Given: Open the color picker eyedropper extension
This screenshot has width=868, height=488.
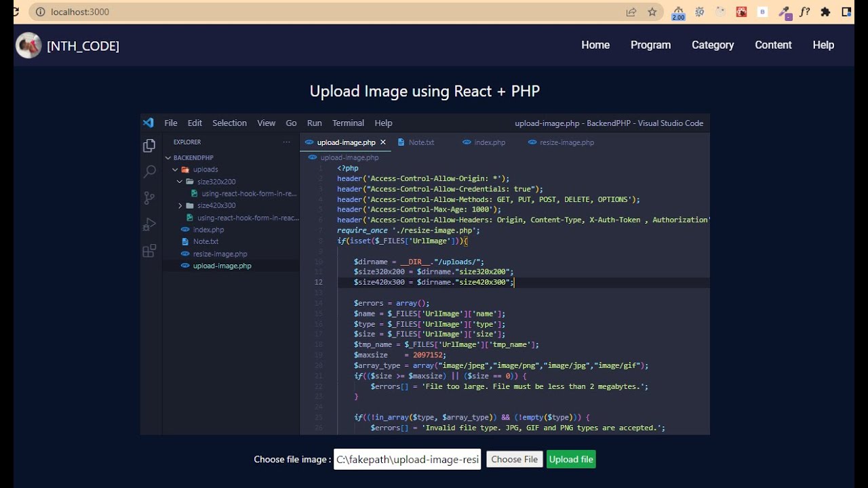Looking at the screenshot, I should coord(784,12).
